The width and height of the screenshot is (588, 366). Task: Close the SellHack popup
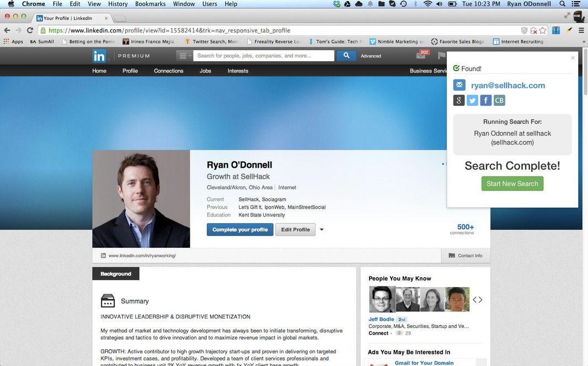pyautogui.click(x=573, y=58)
